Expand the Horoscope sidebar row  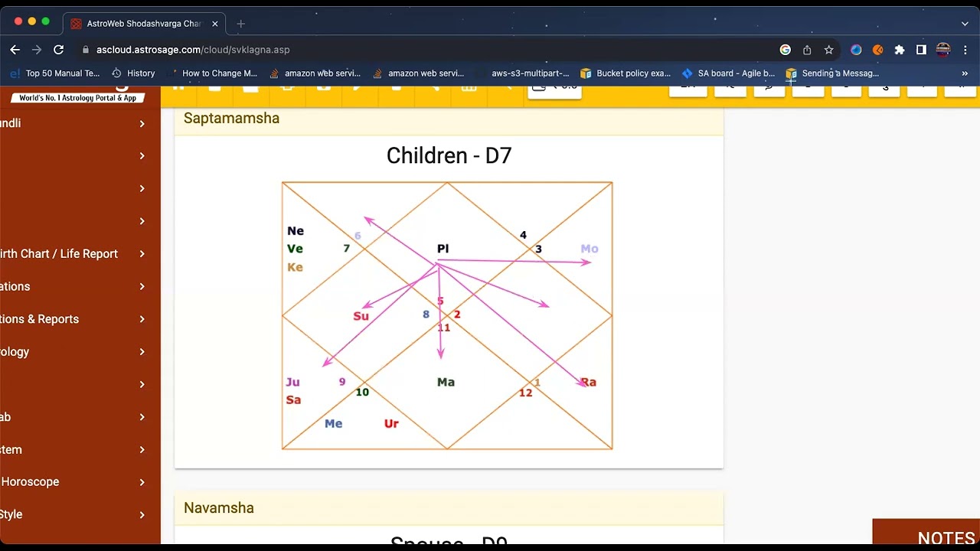80,482
